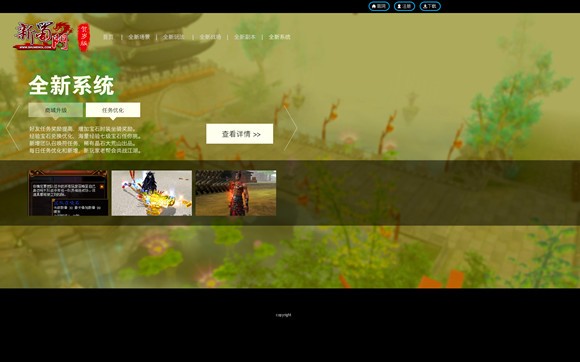Click the home icon button 官网
580x362 pixels.
(379, 6)
